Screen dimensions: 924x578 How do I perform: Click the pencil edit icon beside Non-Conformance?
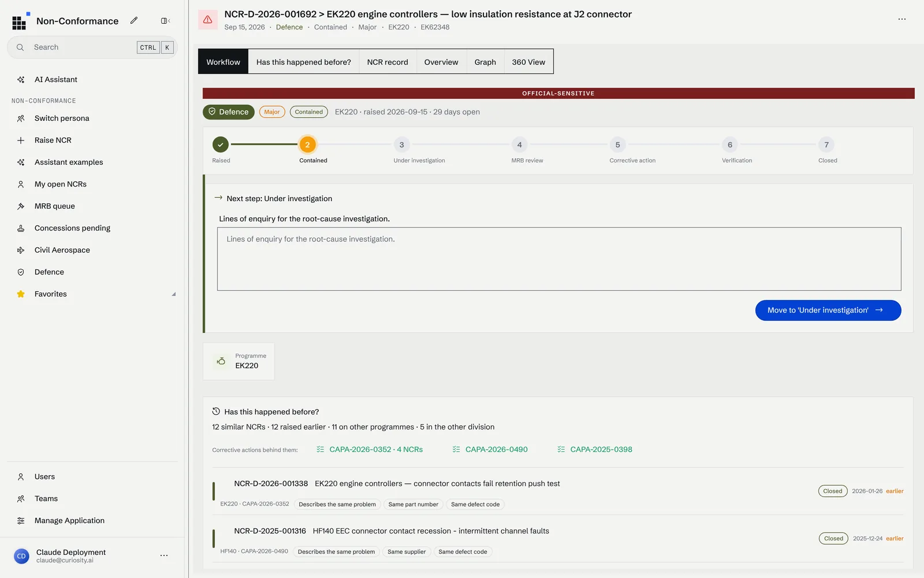click(x=134, y=20)
